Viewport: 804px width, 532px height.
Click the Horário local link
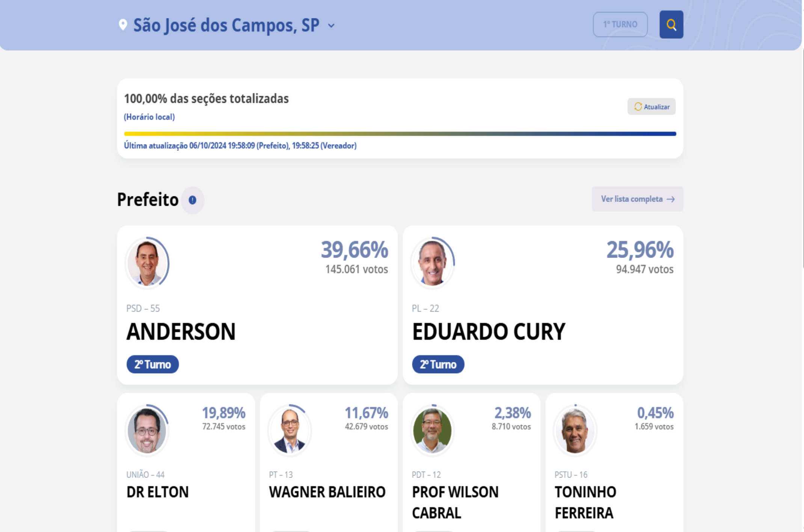[x=149, y=117]
